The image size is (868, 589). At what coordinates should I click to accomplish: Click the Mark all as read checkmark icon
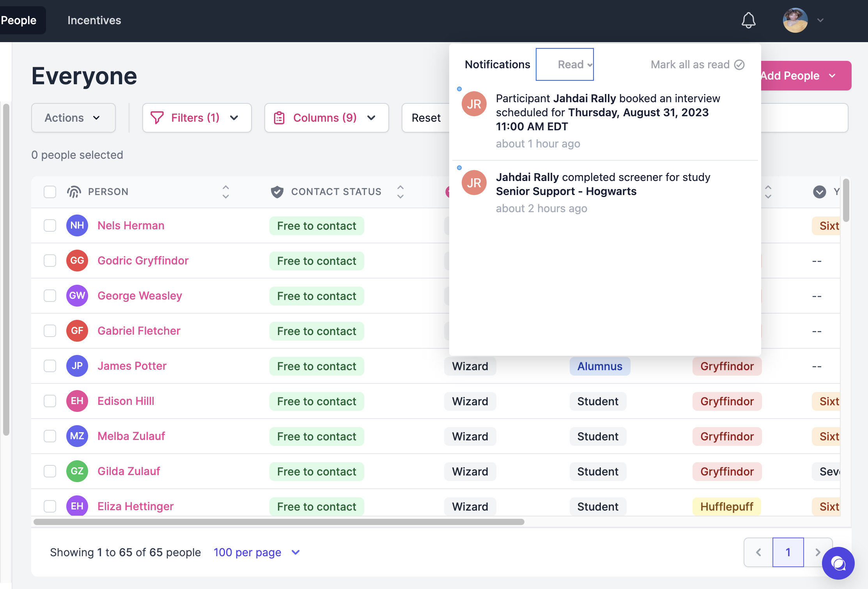click(739, 65)
